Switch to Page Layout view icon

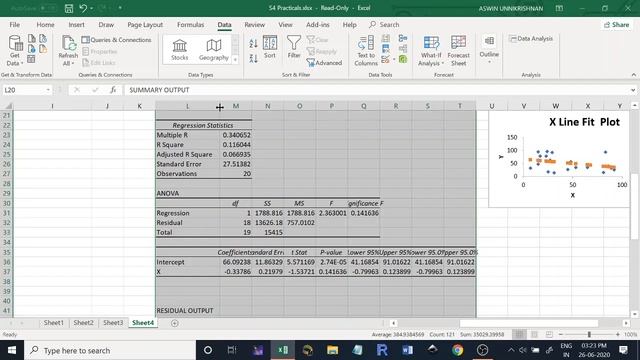(x=534, y=334)
